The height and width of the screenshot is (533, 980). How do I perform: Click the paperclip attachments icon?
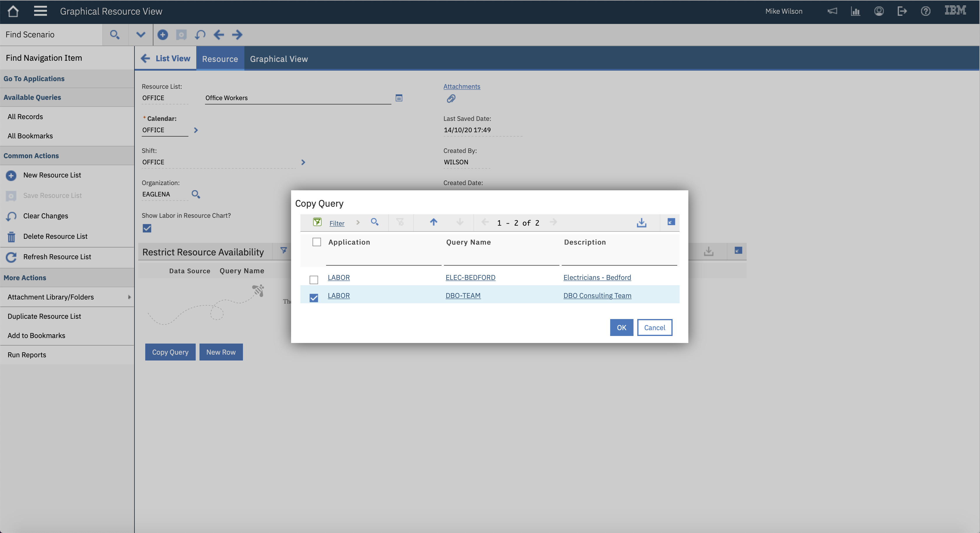(451, 99)
